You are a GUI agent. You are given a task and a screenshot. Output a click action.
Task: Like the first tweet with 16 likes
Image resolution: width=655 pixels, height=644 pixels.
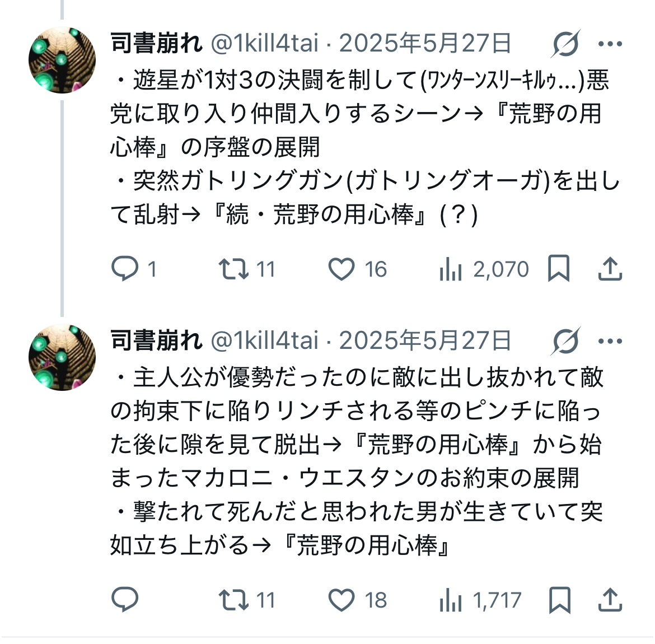[x=341, y=269]
